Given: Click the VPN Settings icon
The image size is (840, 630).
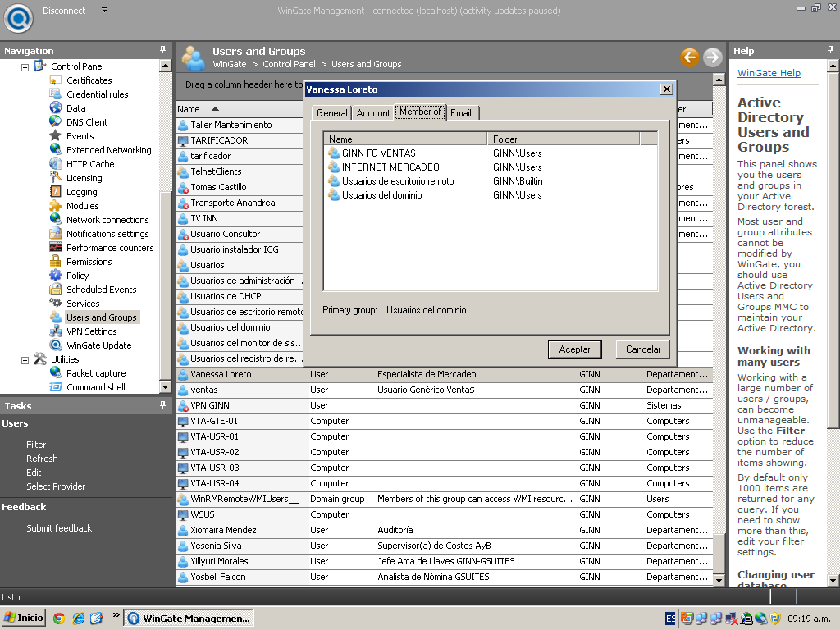Looking at the screenshot, I should pyautogui.click(x=56, y=331).
